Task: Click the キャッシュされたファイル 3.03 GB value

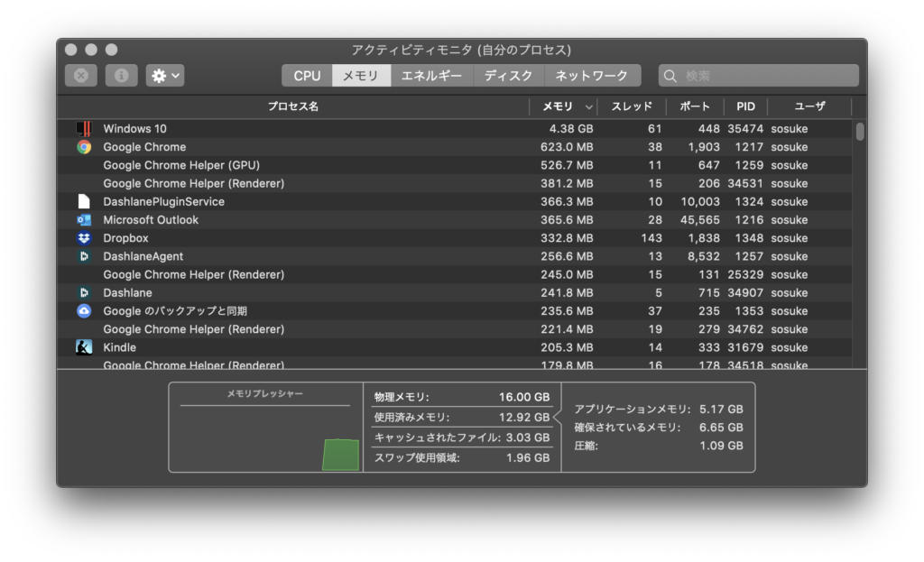Action: [x=527, y=438]
